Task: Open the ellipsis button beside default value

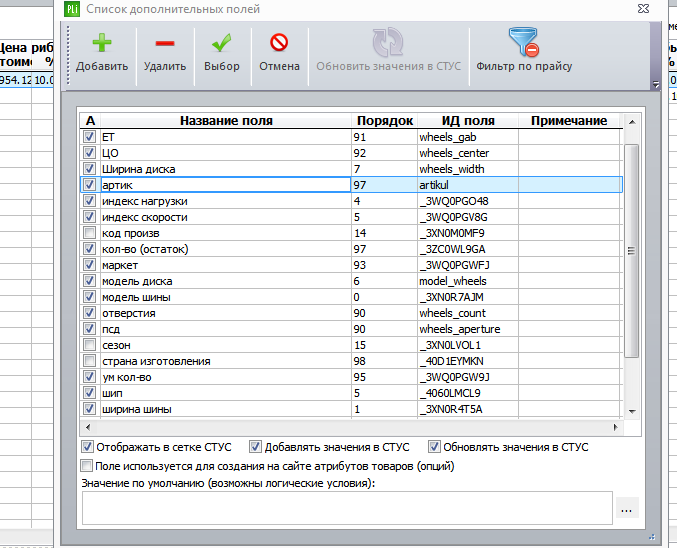Action: click(x=626, y=510)
